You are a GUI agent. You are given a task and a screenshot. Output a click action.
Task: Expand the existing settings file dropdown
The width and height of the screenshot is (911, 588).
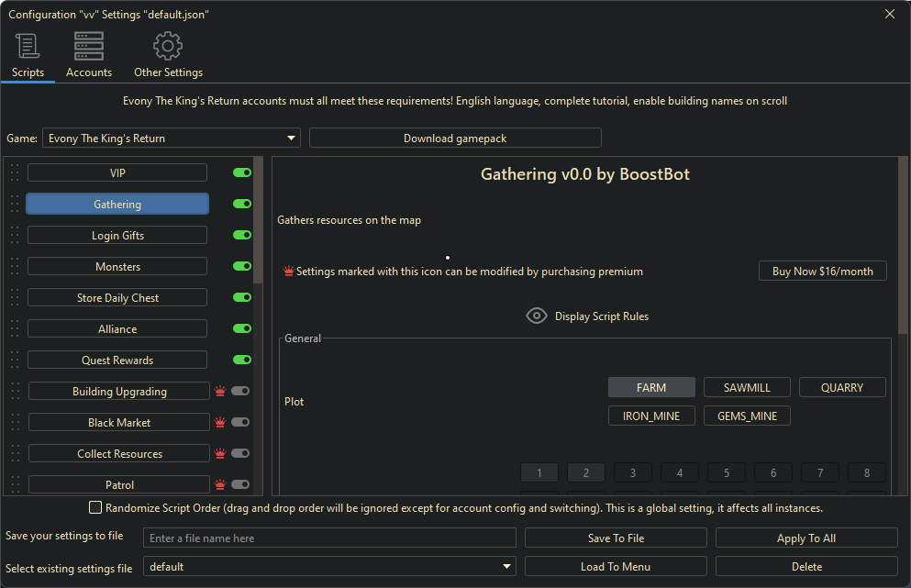329,567
